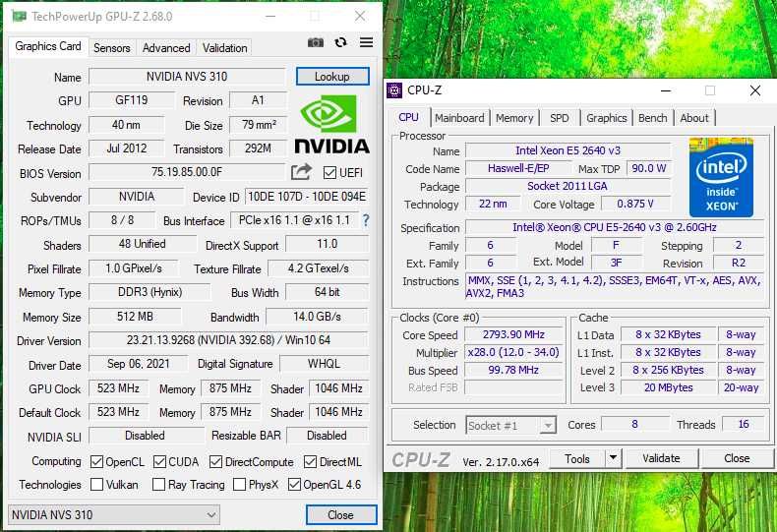
Task: Switch to the SPD tab in CPU-Z
Action: click(x=560, y=118)
